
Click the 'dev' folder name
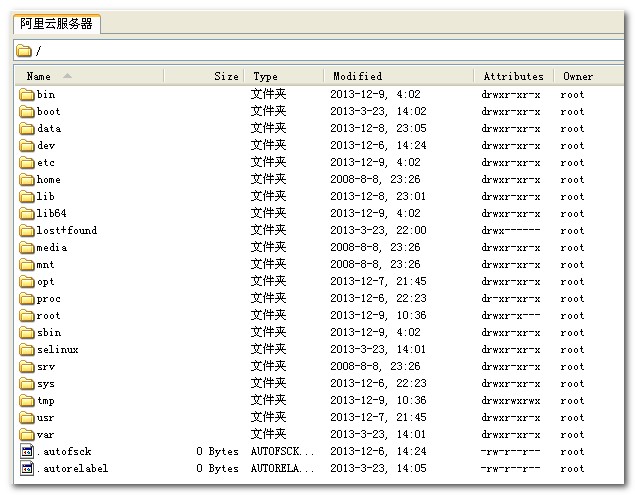(46, 145)
